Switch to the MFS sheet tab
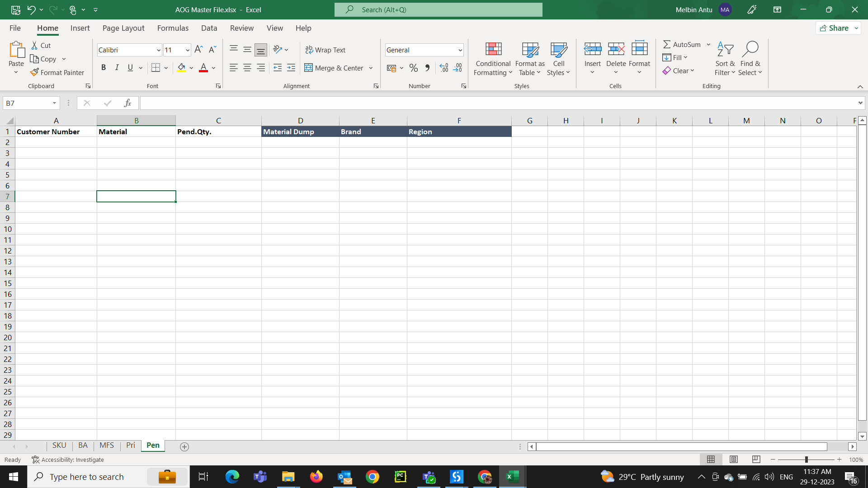Image resolution: width=868 pixels, height=488 pixels. coord(107,446)
